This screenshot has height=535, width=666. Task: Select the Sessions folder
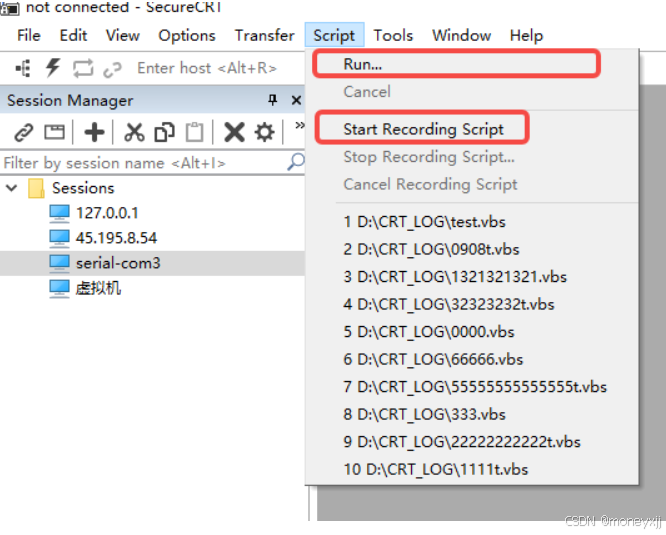click(83, 188)
